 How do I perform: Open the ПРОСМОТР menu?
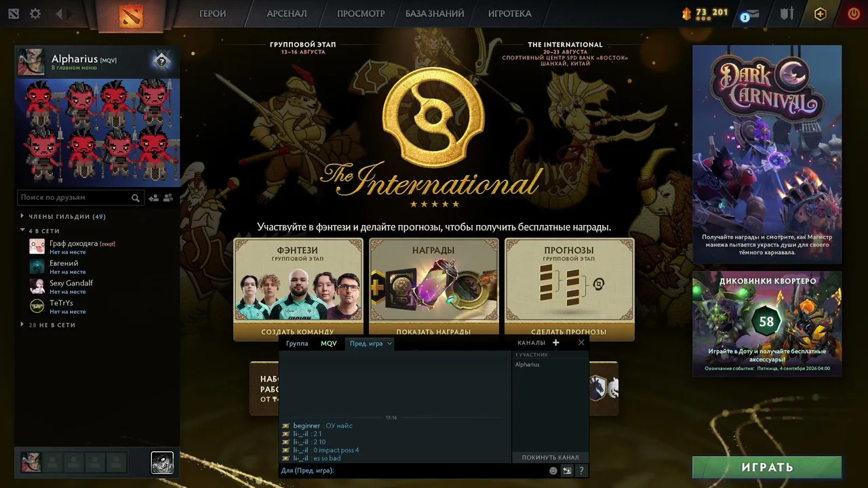coord(361,14)
